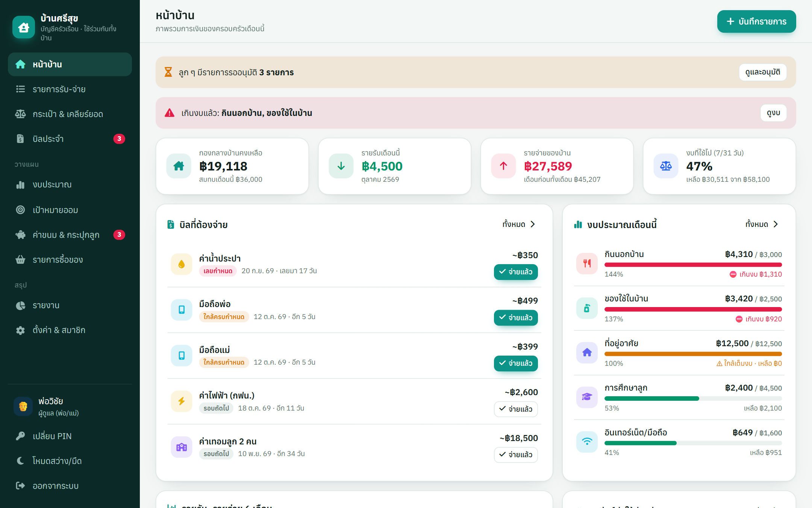Mark ค่าเทอมลูก 2 คน as จ่ายแล้ว
This screenshot has height=508, width=812.
[x=516, y=455]
